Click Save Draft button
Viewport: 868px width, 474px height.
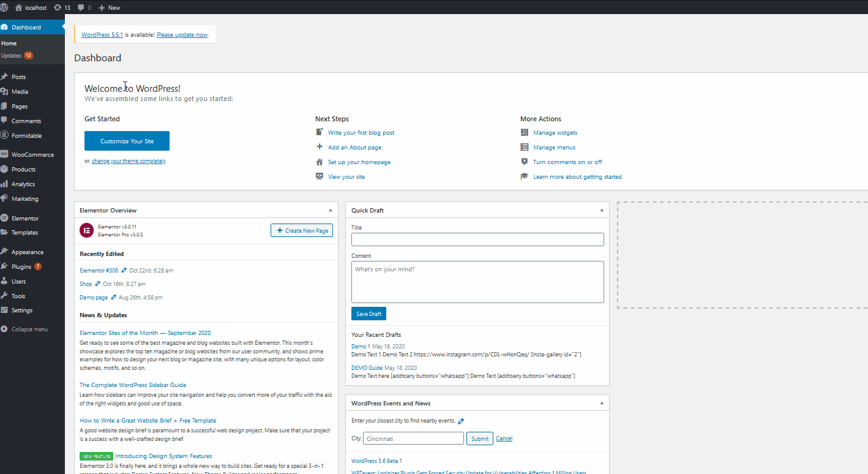369,314
